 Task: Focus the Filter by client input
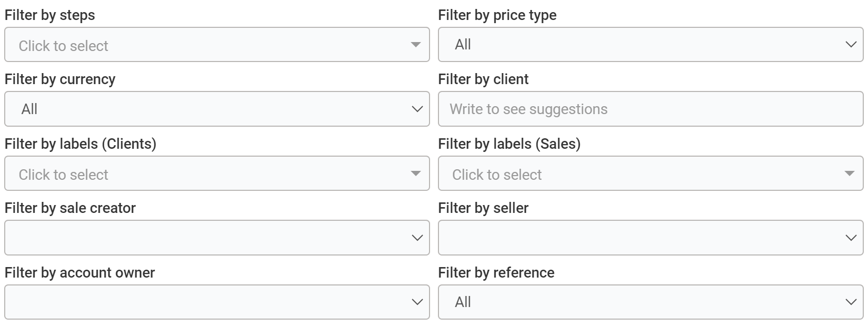tap(650, 109)
